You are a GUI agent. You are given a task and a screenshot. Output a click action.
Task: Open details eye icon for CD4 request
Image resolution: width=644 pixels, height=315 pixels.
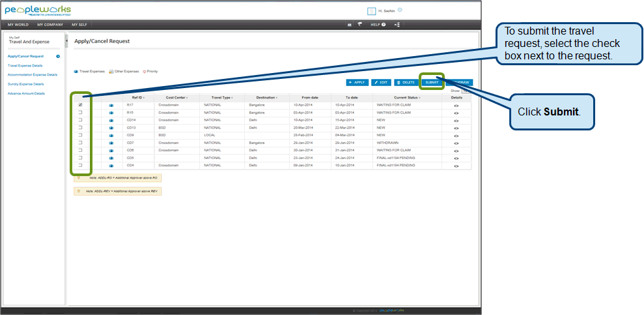[x=456, y=166]
